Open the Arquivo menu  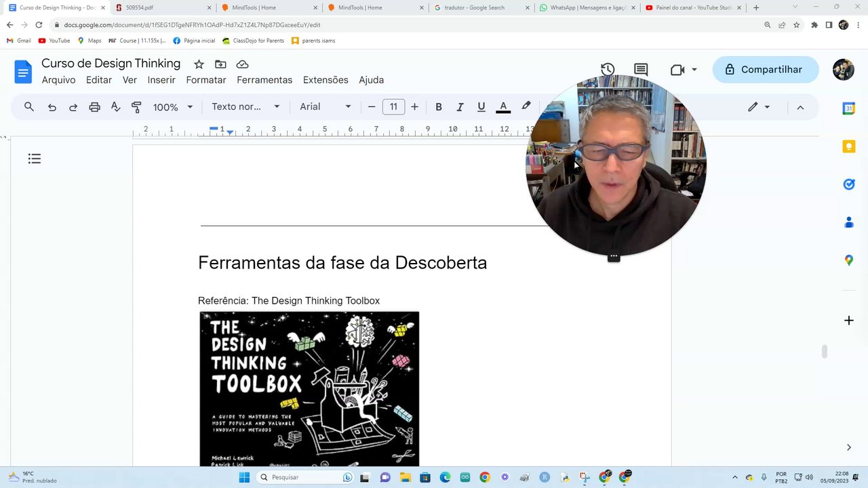(59, 80)
